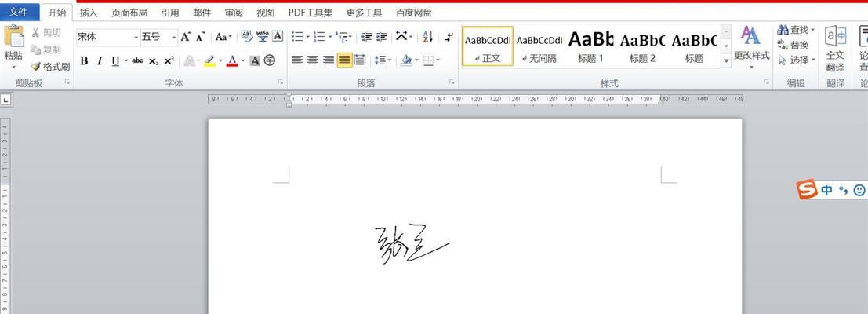Click the Phonetic Guide (wén) icon
The width and height of the screenshot is (868, 314).
click(263, 37)
